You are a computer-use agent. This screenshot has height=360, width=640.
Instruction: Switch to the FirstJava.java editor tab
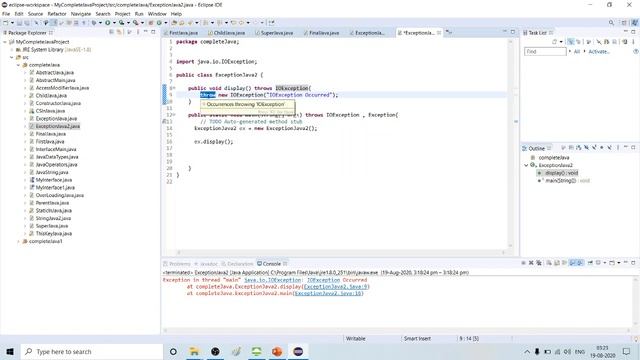[x=181, y=33]
